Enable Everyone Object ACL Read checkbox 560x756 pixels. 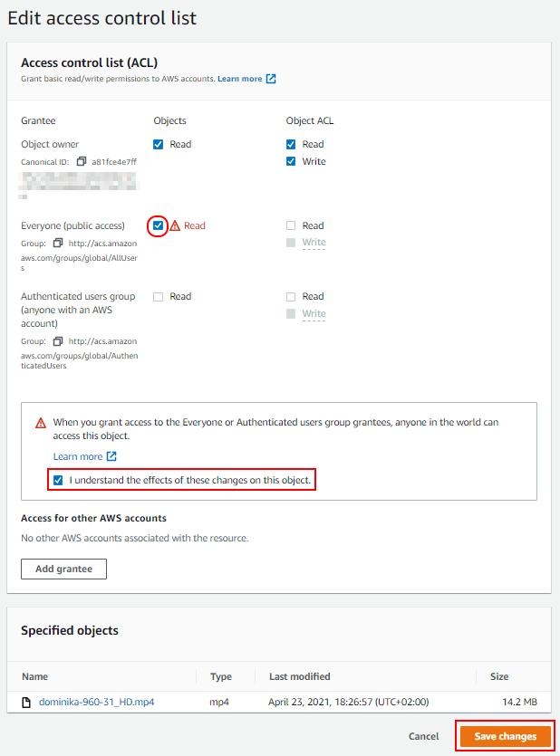[291, 225]
